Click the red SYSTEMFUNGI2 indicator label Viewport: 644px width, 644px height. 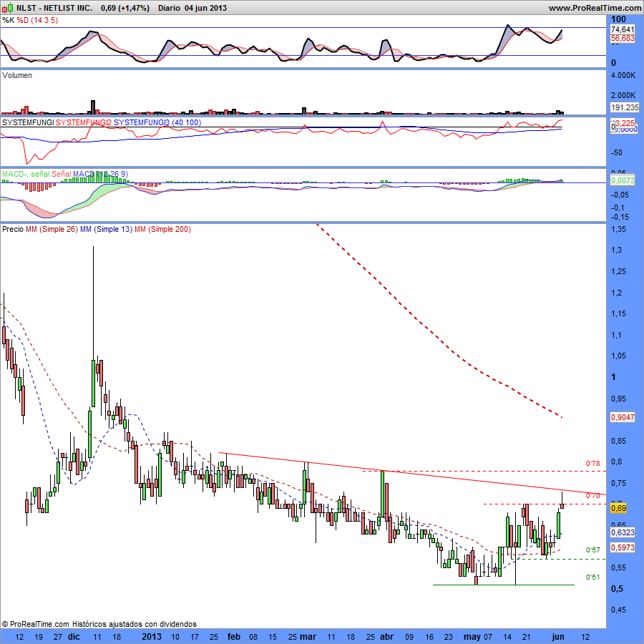(84, 122)
